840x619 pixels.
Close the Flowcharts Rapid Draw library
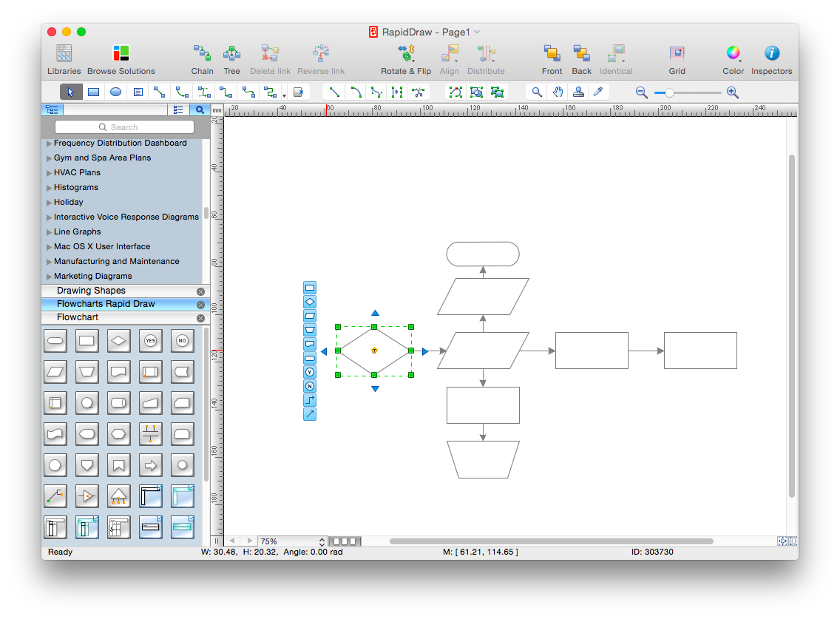point(201,305)
